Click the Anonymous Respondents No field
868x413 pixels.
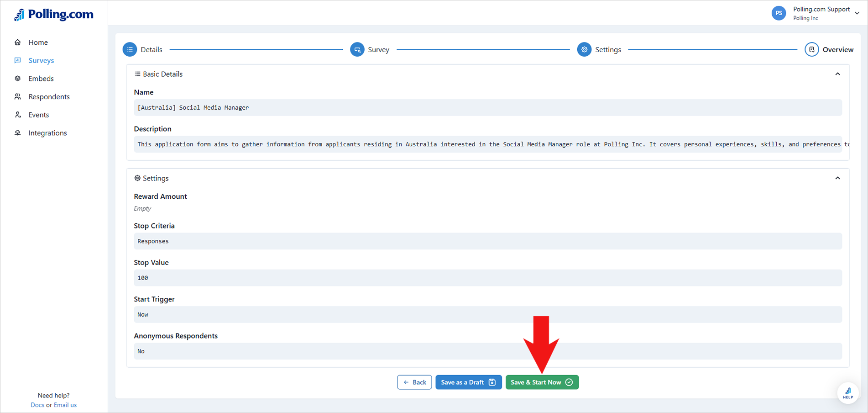click(488, 351)
